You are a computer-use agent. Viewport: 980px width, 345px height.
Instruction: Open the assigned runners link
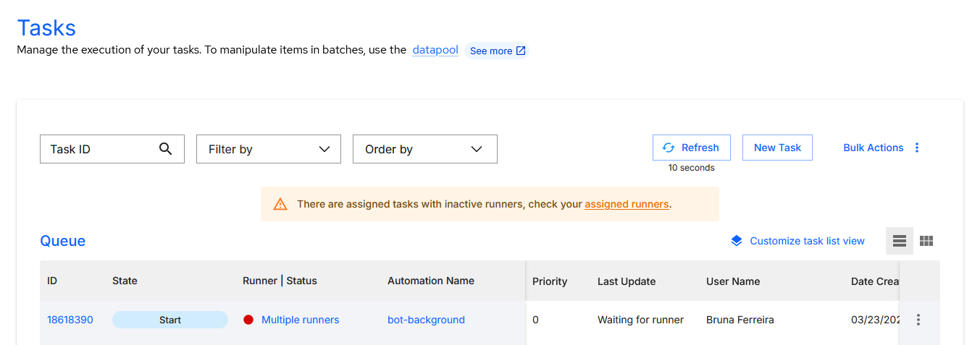click(627, 204)
